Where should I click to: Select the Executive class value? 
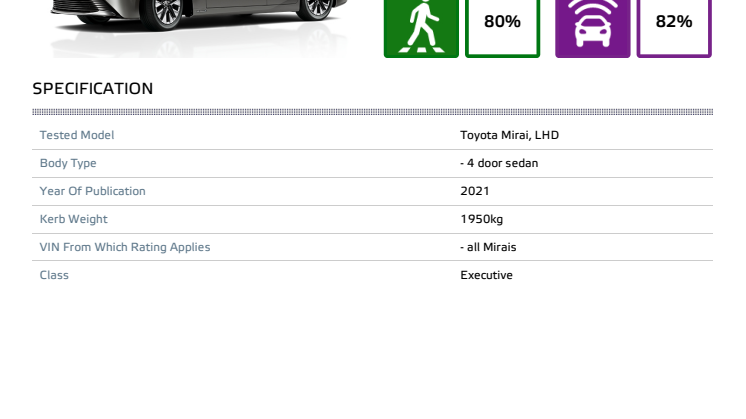(486, 275)
